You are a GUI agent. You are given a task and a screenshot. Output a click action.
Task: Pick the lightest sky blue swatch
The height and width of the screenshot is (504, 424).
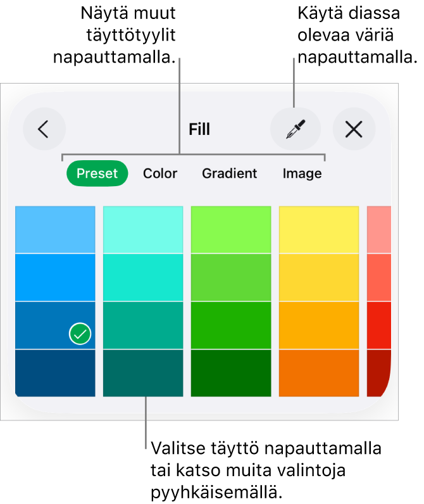[x=55, y=229]
